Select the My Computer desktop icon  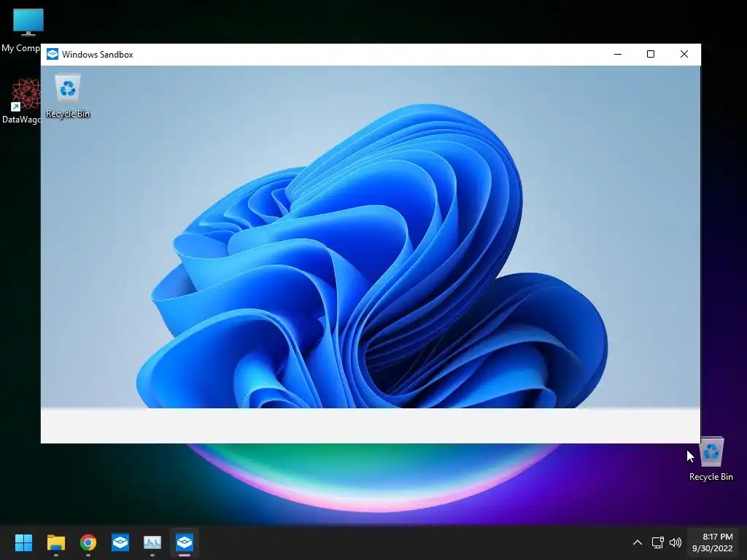point(21,30)
